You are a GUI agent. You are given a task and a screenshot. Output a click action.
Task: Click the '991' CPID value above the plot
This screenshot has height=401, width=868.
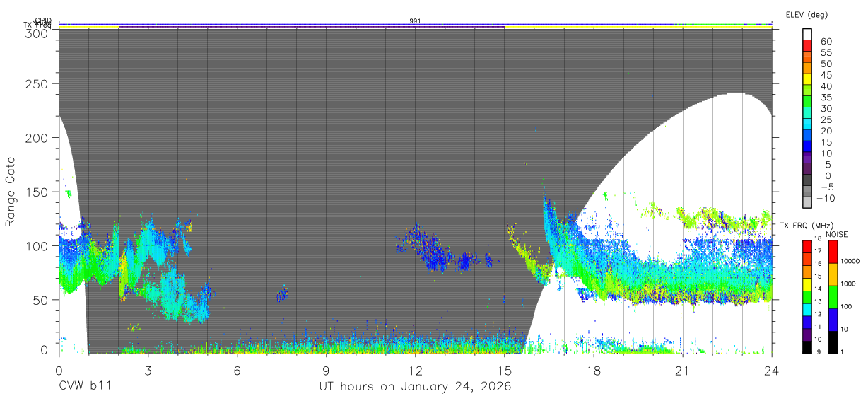[x=416, y=21]
